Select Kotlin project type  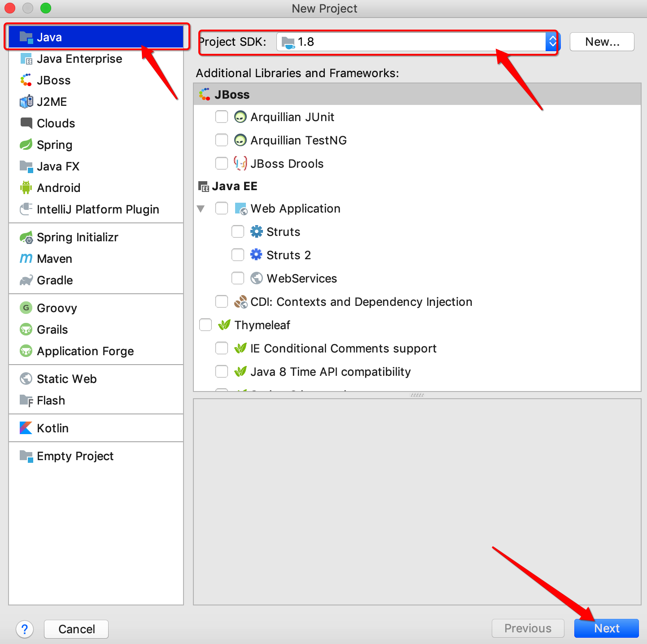tap(96, 428)
